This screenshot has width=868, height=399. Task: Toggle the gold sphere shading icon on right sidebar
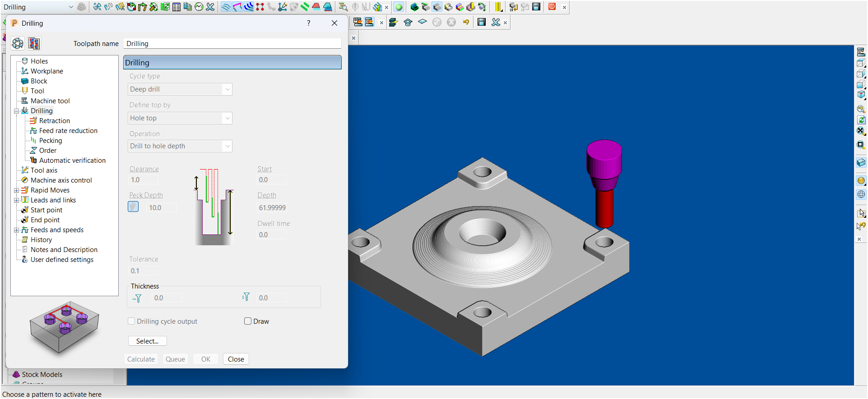pos(861,181)
